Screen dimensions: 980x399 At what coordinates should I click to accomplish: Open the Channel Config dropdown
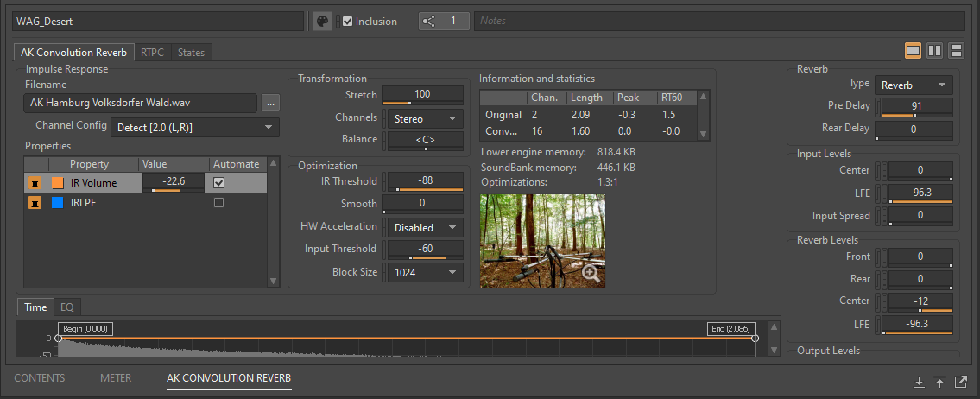coord(194,128)
